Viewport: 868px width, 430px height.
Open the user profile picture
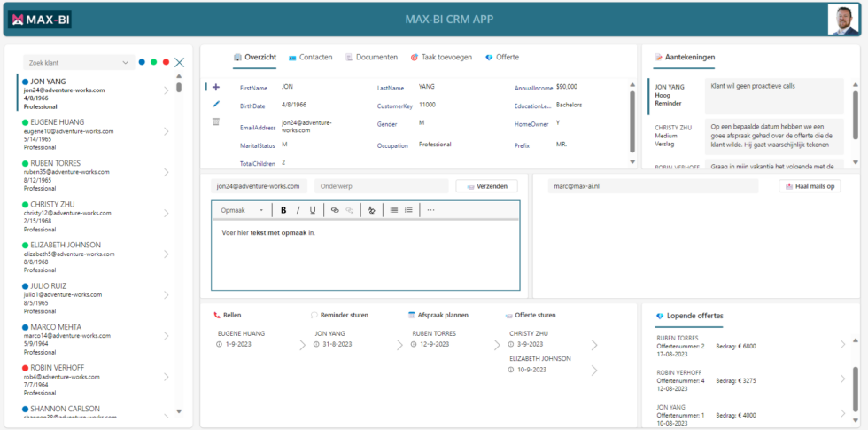coord(843,20)
